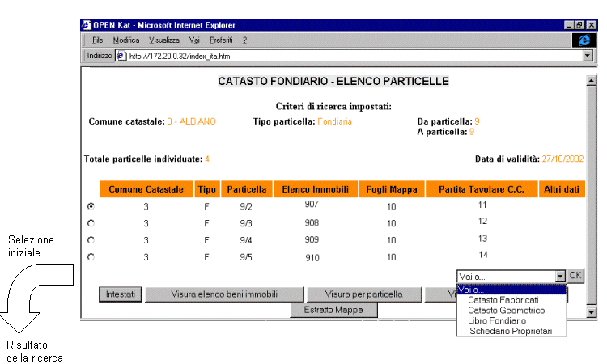
Task: Select the radio button for particella 9/3
Action: (90, 222)
